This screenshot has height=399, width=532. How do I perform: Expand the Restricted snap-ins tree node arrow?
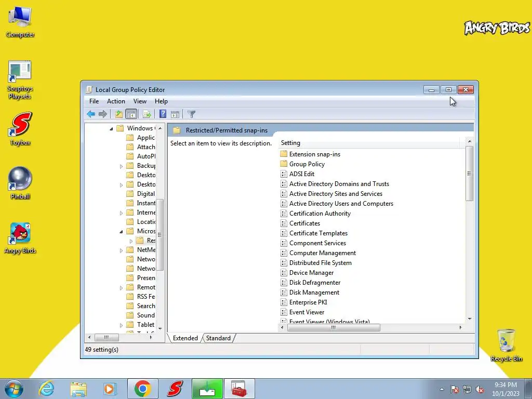click(131, 241)
